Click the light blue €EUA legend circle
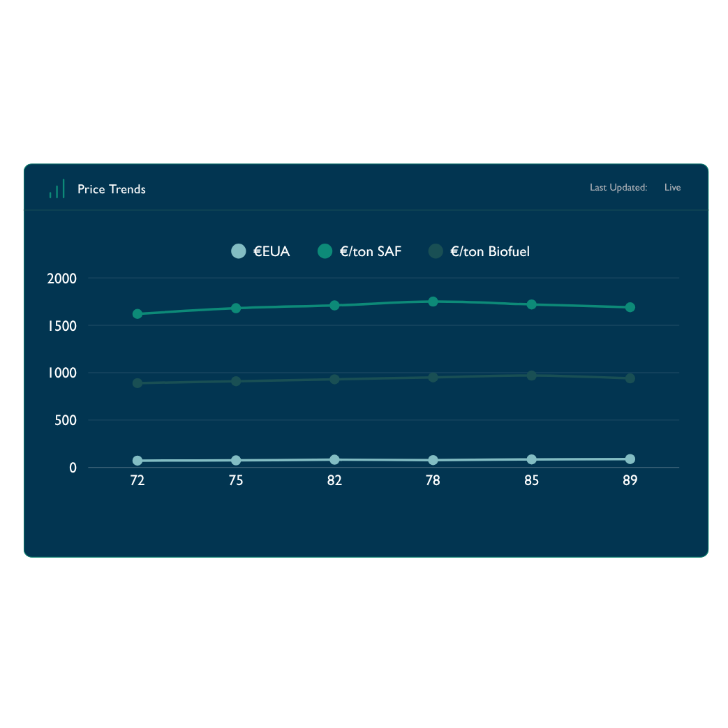 tap(239, 251)
